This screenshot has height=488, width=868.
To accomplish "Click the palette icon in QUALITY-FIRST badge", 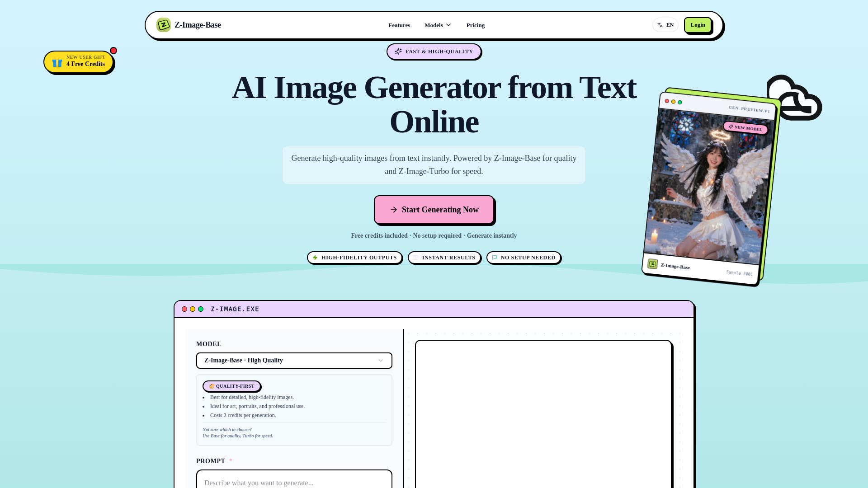I will 211,386.
